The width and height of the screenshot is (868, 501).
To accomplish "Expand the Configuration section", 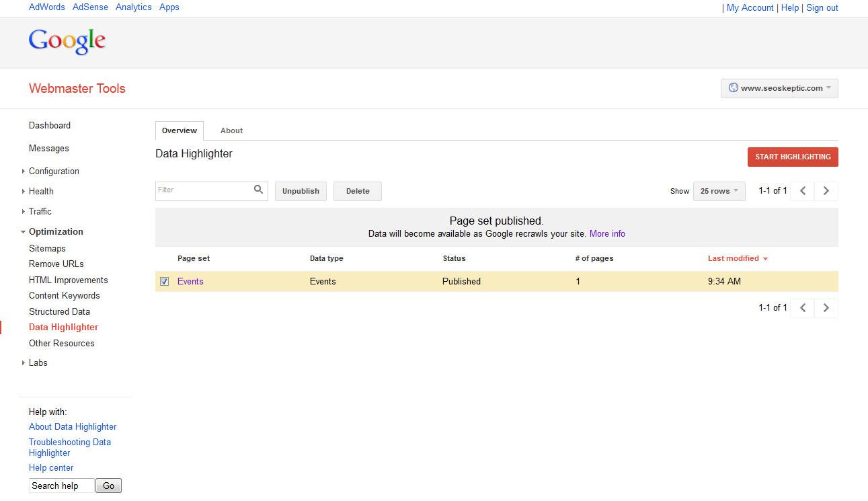I will click(x=24, y=171).
